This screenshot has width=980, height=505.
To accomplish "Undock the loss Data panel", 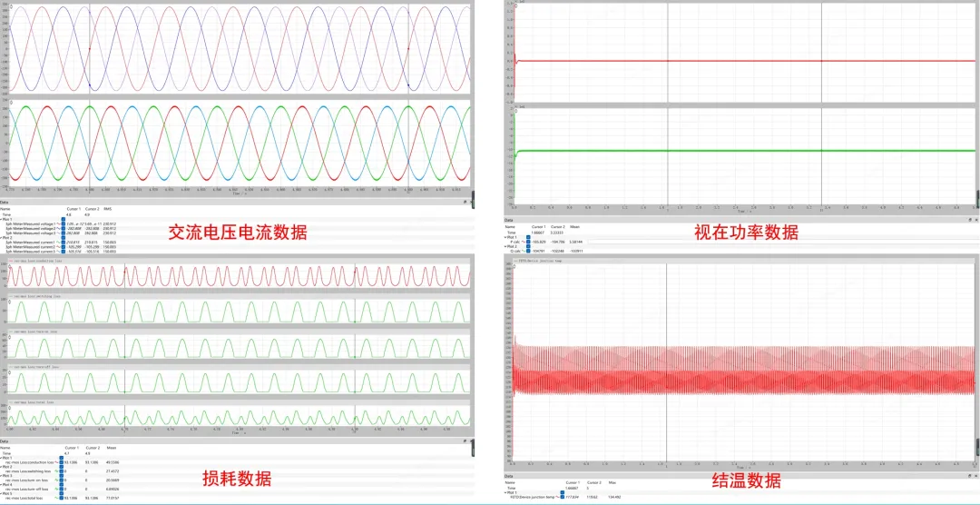I will 464,441.
